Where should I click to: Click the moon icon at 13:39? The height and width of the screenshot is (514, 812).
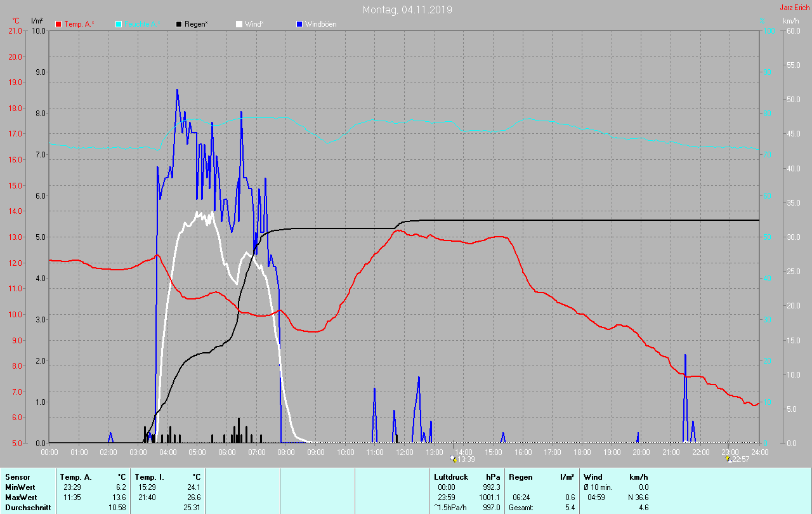(x=452, y=458)
